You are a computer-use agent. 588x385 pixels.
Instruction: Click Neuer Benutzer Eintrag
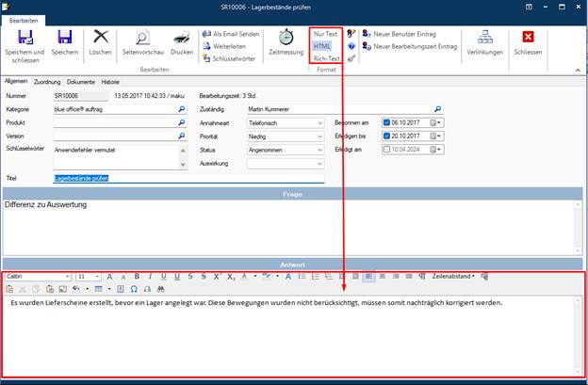(x=400, y=34)
